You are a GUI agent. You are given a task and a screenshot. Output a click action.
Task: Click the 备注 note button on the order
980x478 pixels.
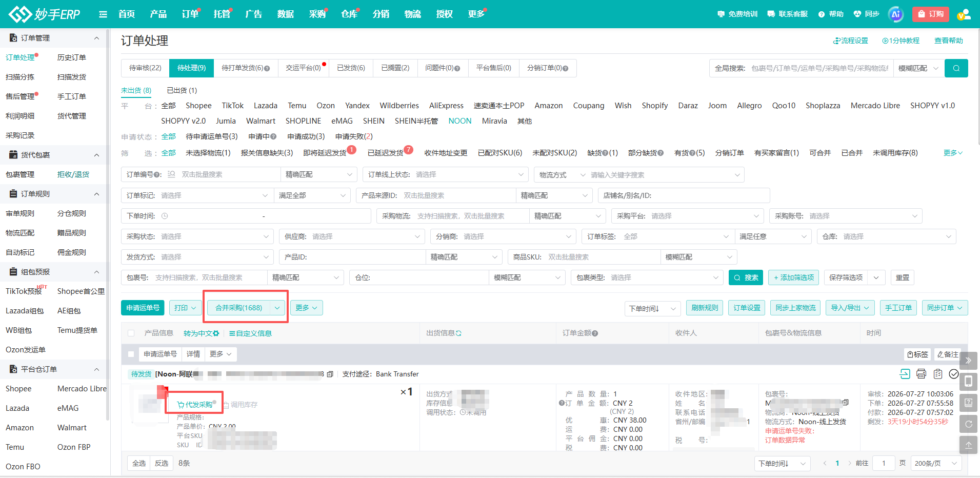(x=948, y=354)
